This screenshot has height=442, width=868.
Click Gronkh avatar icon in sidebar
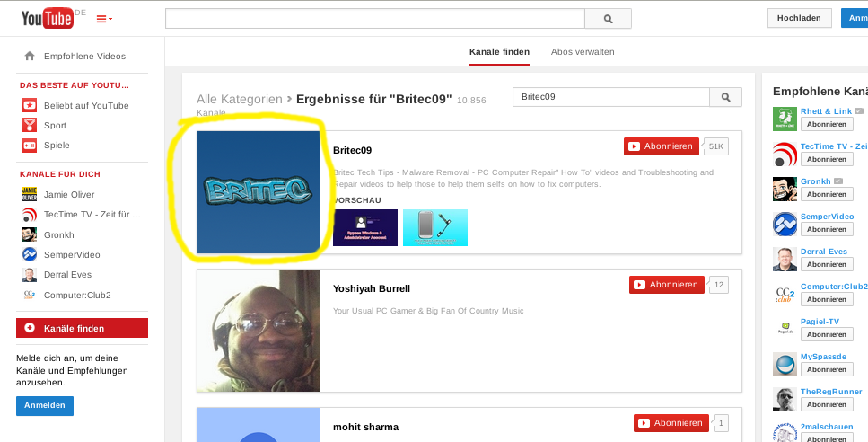(30, 234)
